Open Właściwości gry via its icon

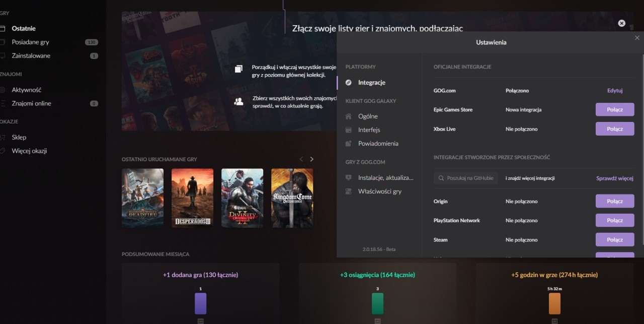click(x=348, y=191)
